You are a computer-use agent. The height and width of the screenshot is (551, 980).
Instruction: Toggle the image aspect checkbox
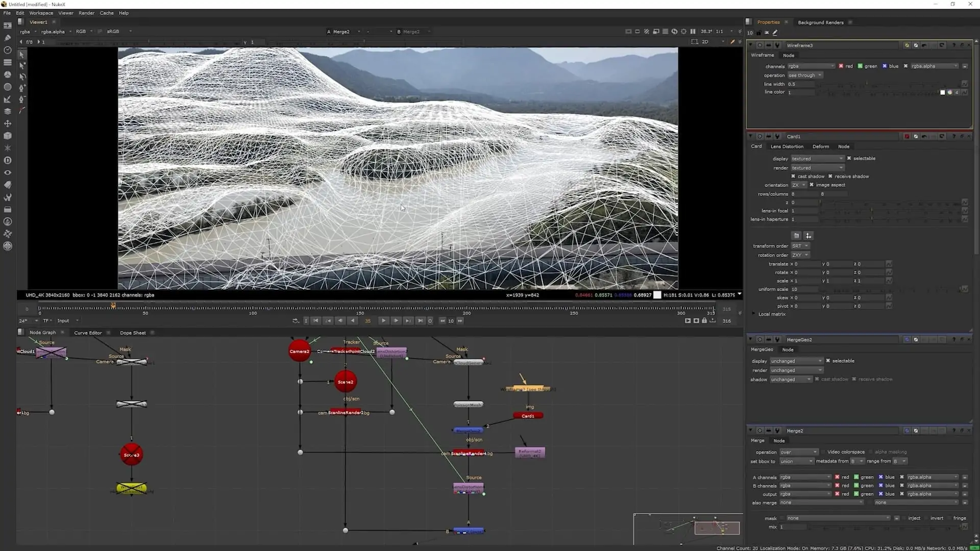point(812,185)
